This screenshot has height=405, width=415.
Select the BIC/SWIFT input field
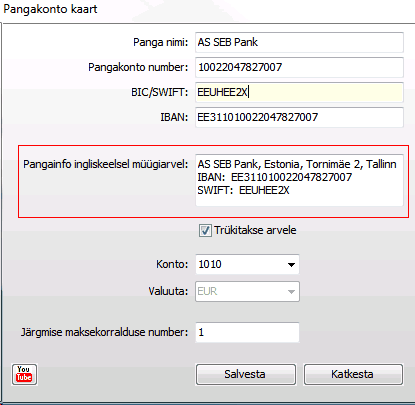tap(299, 92)
